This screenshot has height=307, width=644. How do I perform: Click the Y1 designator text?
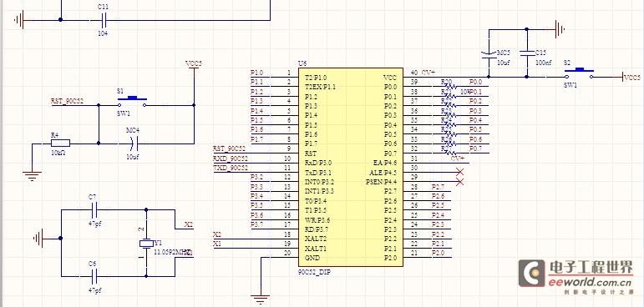click(x=158, y=242)
